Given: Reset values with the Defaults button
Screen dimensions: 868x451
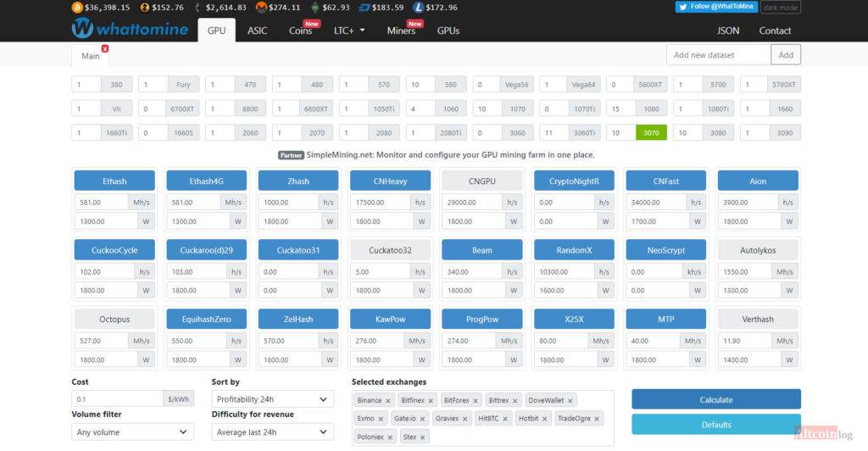Looking at the screenshot, I should coord(715,425).
